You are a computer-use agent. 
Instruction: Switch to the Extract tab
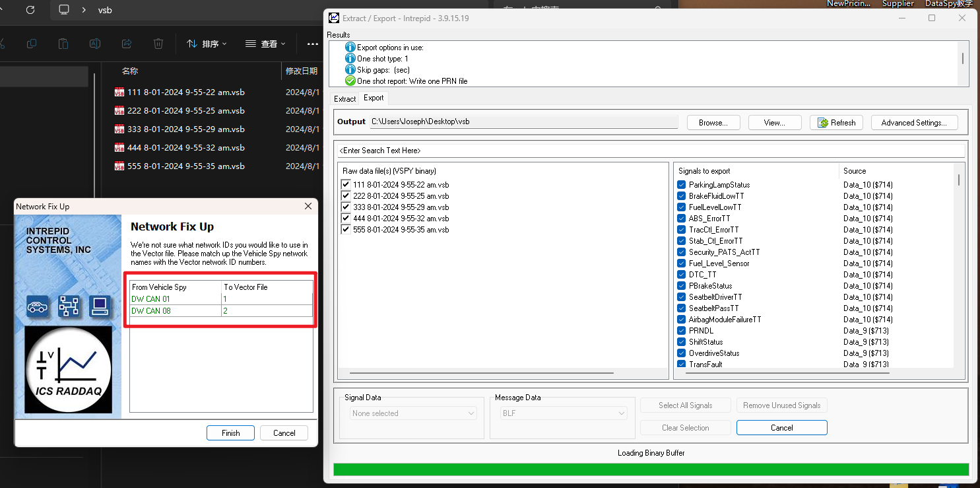pos(344,98)
